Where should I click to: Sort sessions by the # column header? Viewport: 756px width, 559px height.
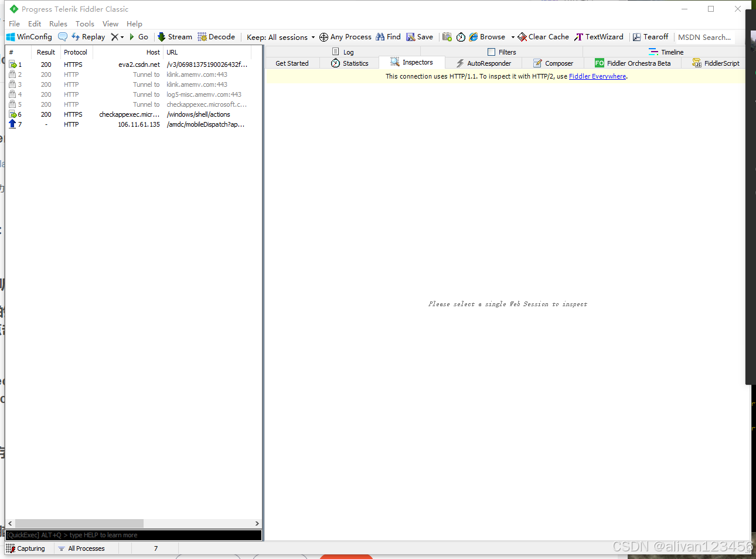click(x=18, y=52)
